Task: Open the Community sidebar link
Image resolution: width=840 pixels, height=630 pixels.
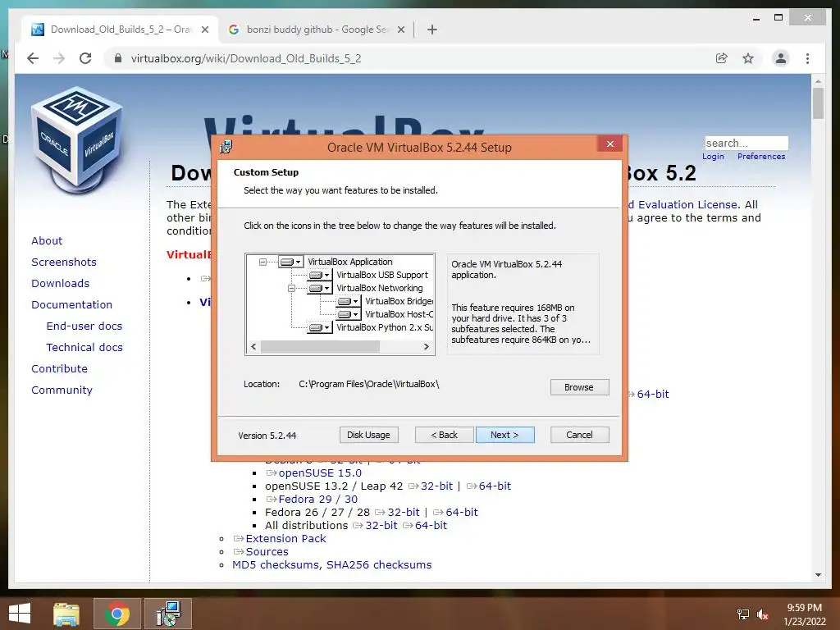Action: 62,390
